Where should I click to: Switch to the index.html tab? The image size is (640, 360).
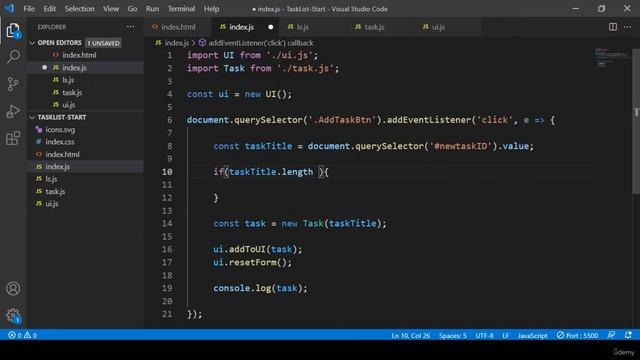(x=178, y=27)
